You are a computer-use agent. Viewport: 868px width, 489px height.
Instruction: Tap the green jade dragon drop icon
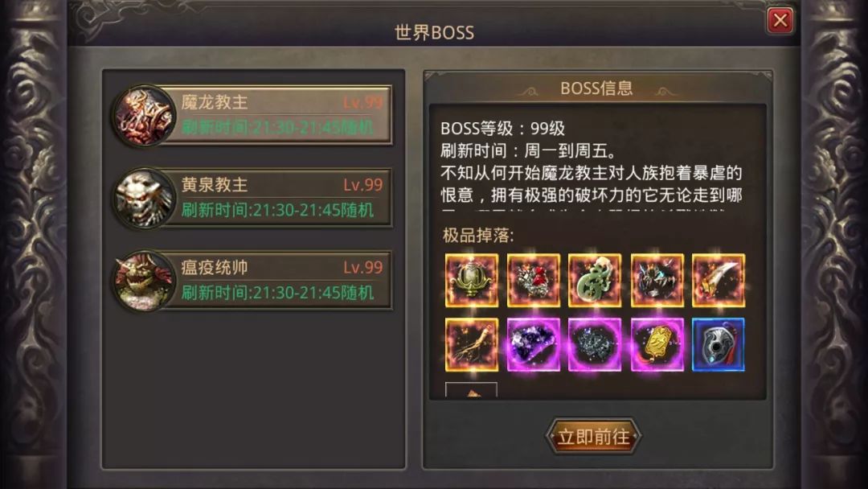(595, 280)
